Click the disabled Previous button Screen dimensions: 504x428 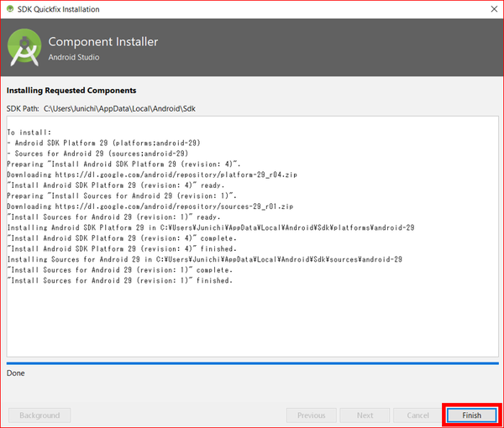pos(311,415)
